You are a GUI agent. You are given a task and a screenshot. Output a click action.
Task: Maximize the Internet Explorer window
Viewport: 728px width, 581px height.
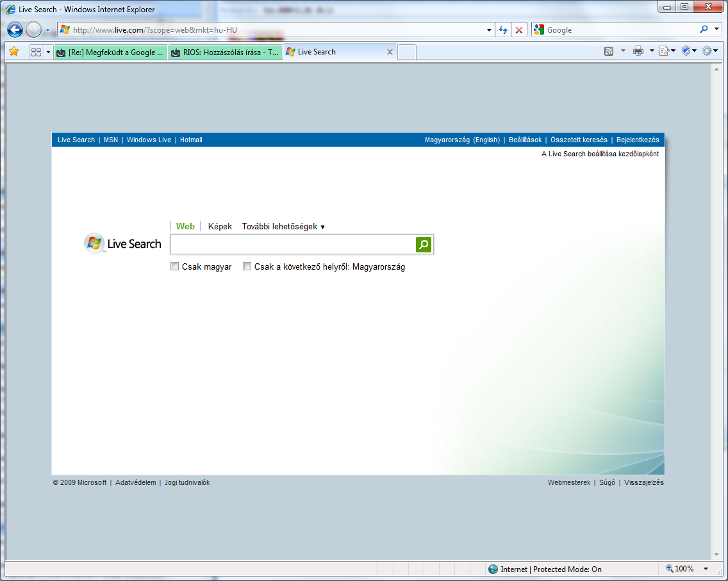coord(684,7)
